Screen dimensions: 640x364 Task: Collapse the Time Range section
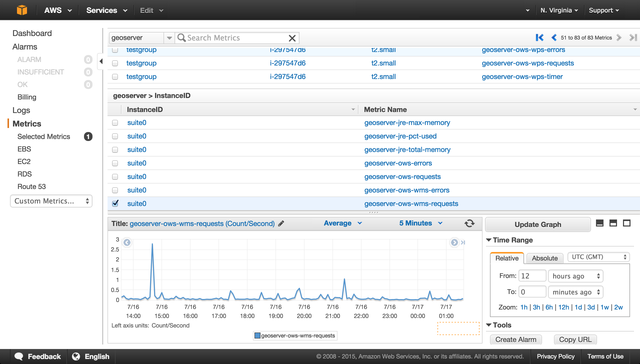(x=488, y=240)
